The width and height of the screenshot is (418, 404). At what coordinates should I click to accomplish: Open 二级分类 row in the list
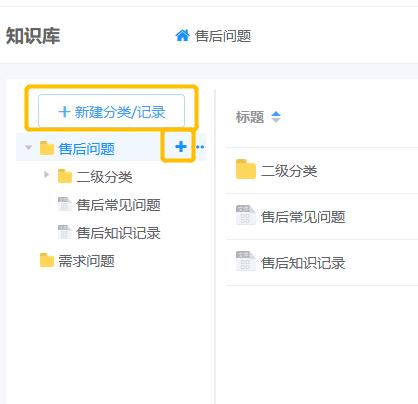click(322, 170)
